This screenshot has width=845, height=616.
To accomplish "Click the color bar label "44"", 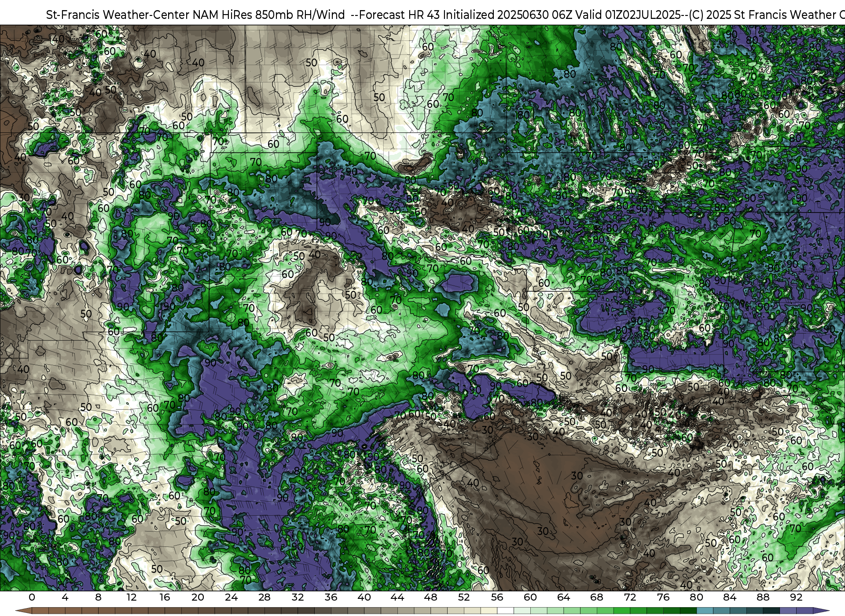I will point(397,597).
